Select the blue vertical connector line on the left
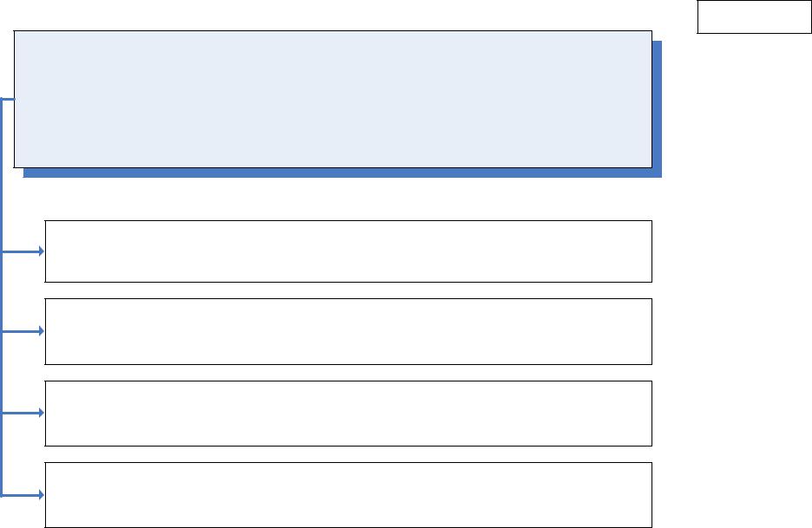812x528 pixels. pyautogui.click(x=2, y=297)
